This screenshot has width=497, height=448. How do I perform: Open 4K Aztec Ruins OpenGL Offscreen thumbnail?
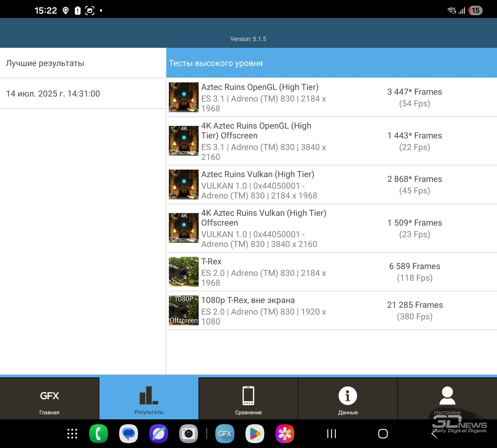pyautogui.click(x=184, y=141)
